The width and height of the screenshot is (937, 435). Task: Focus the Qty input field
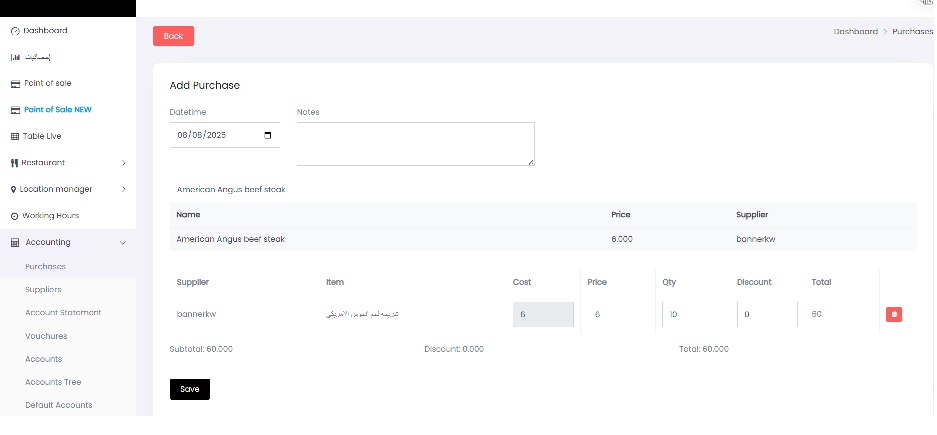pyautogui.click(x=695, y=314)
